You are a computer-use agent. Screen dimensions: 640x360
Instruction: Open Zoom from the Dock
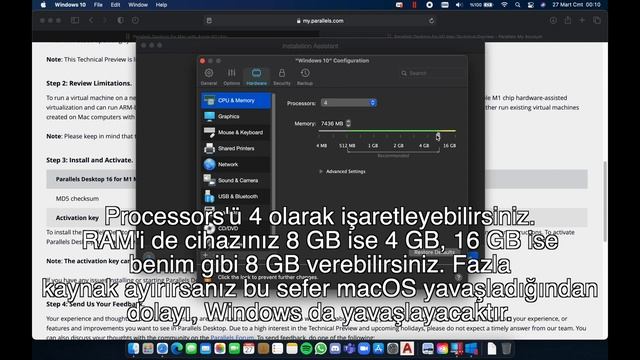pos(364,349)
